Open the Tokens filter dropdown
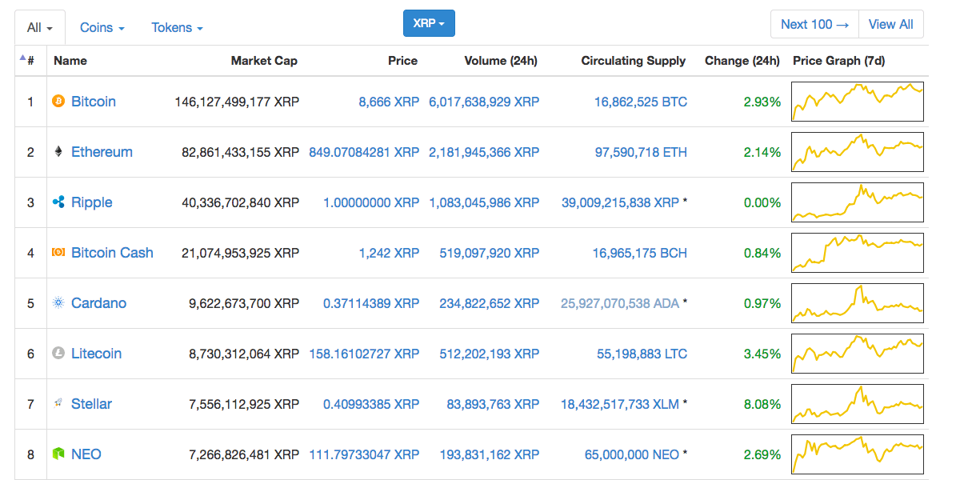 pyautogui.click(x=177, y=27)
